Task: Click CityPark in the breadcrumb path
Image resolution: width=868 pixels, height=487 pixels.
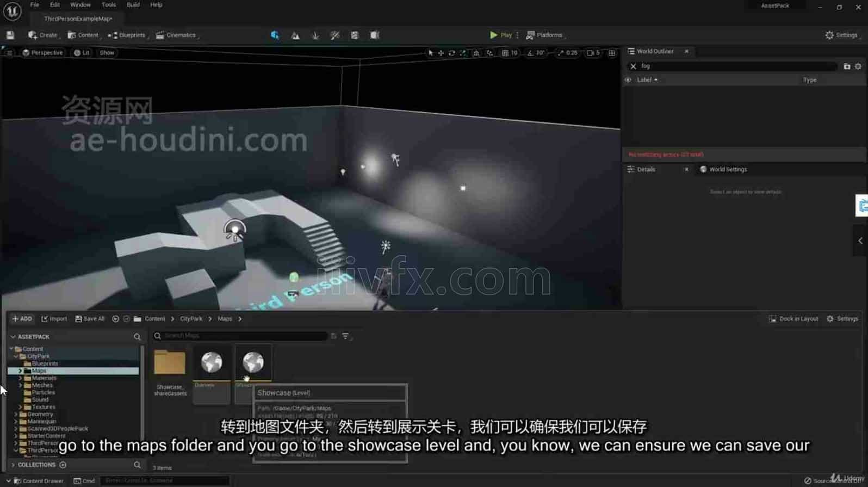Action: point(191,319)
